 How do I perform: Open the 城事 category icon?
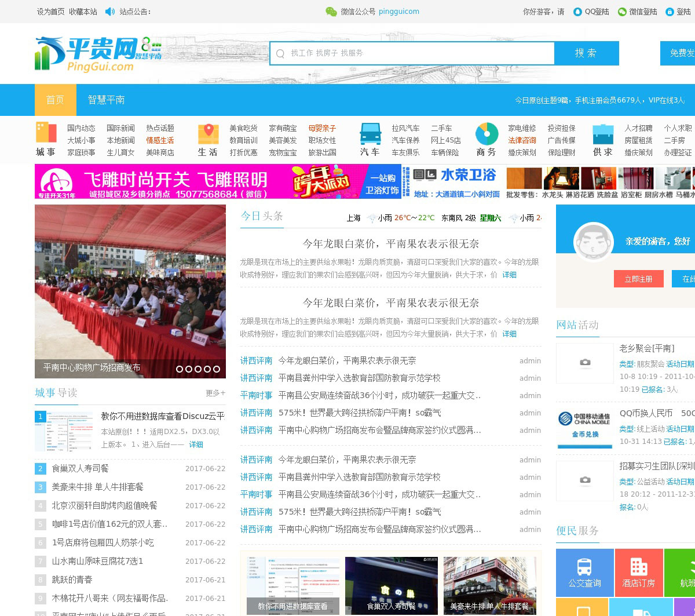click(x=46, y=133)
